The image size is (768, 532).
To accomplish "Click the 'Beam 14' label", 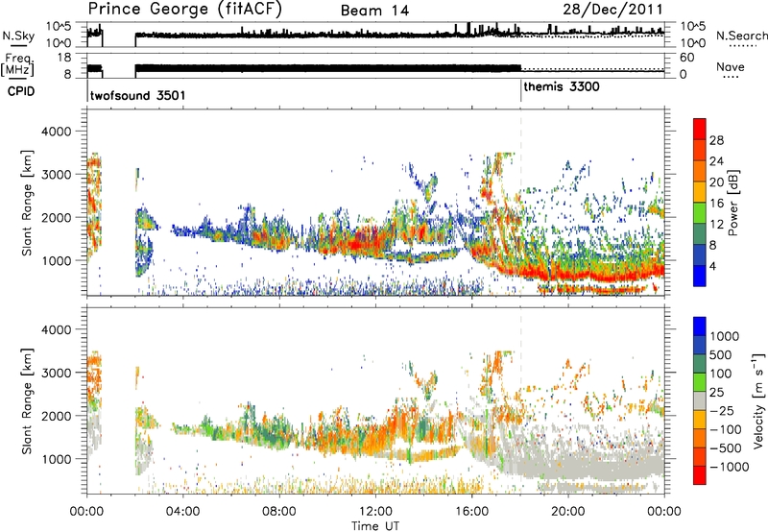I will [374, 11].
